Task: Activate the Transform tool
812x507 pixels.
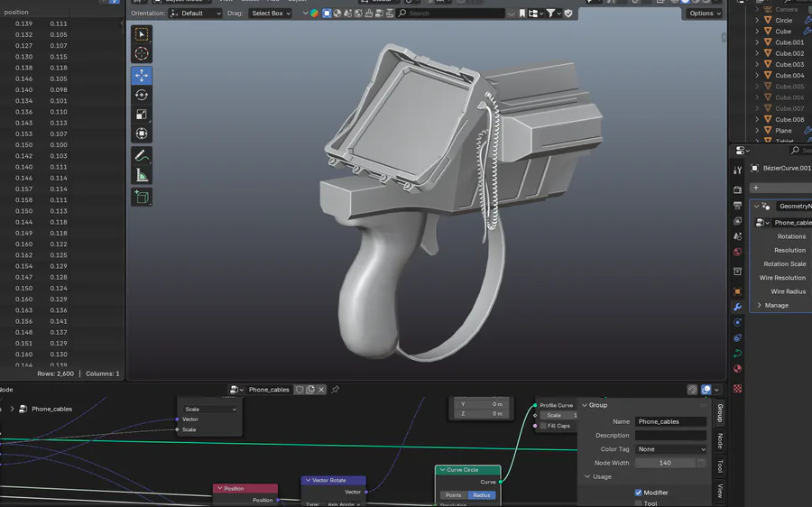Action: [142, 134]
